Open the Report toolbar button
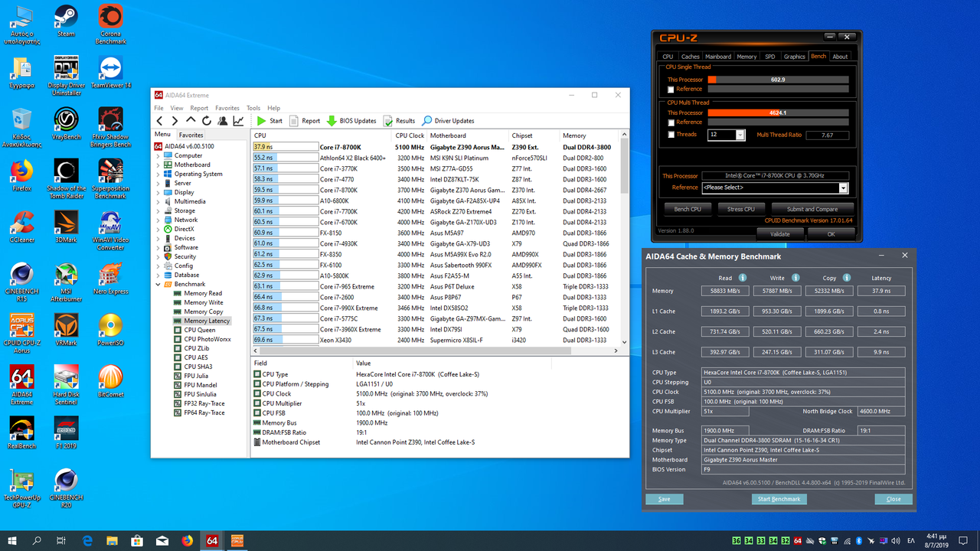Screen dimensions: 980x551 tap(305, 121)
